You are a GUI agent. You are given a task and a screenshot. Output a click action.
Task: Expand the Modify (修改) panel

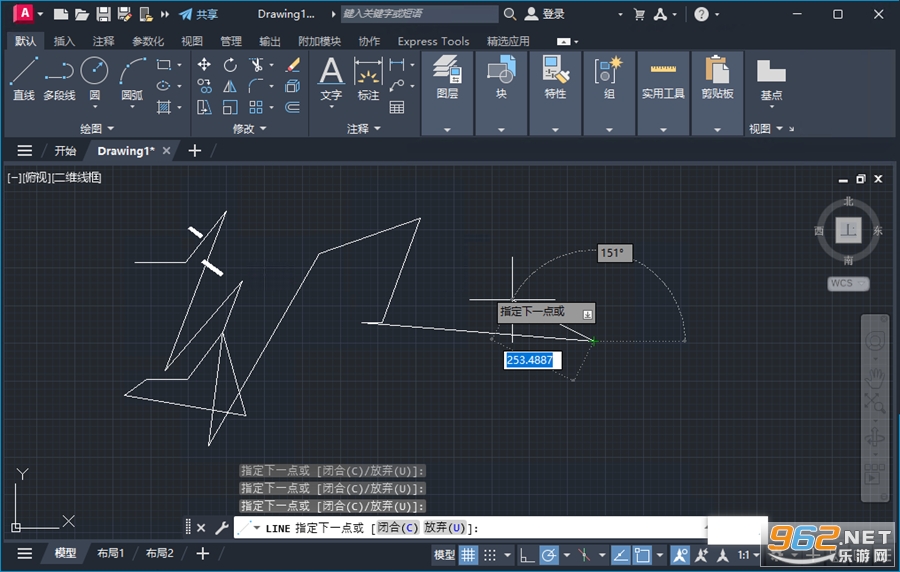[249, 129]
